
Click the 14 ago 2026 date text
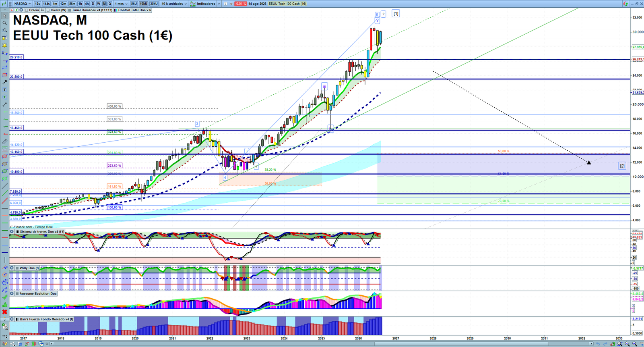257,4
